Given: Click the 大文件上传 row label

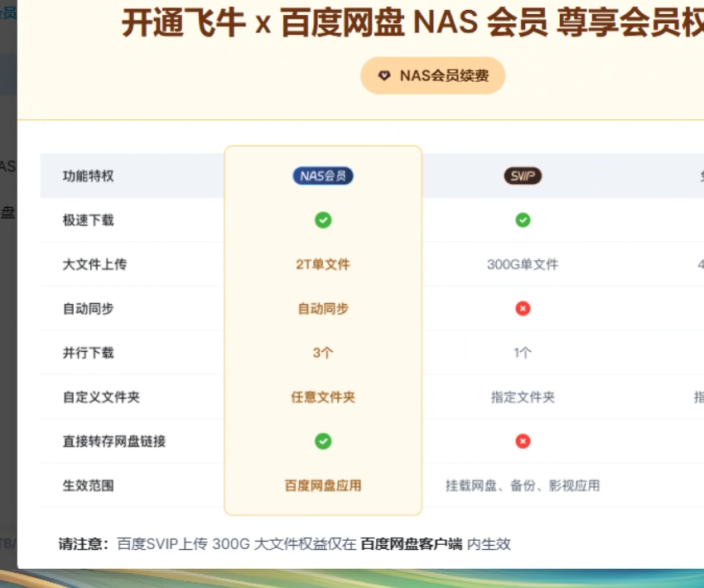Looking at the screenshot, I should click(94, 264).
